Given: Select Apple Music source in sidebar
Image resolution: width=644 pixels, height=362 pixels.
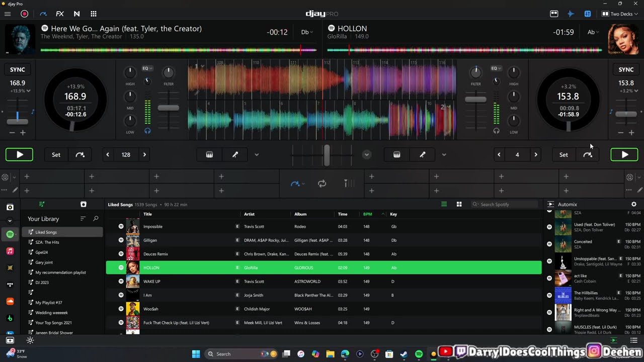Looking at the screenshot, I should [x=10, y=251].
